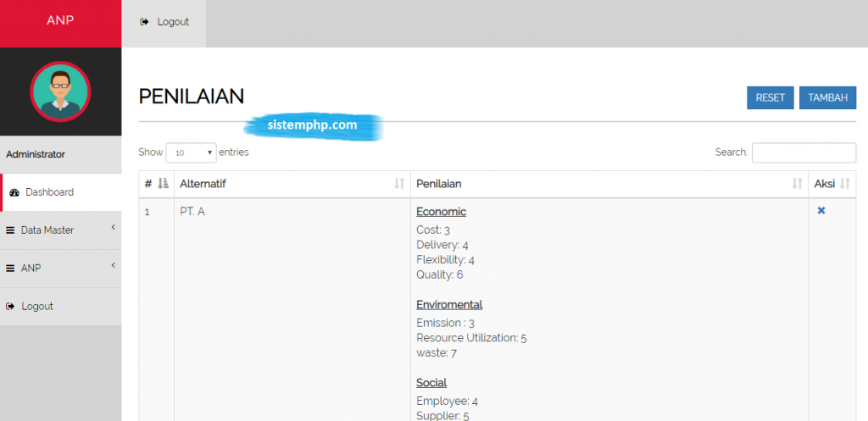The width and height of the screenshot is (868, 421).
Task: Sort by the Aksi column arrows
Action: tap(844, 184)
